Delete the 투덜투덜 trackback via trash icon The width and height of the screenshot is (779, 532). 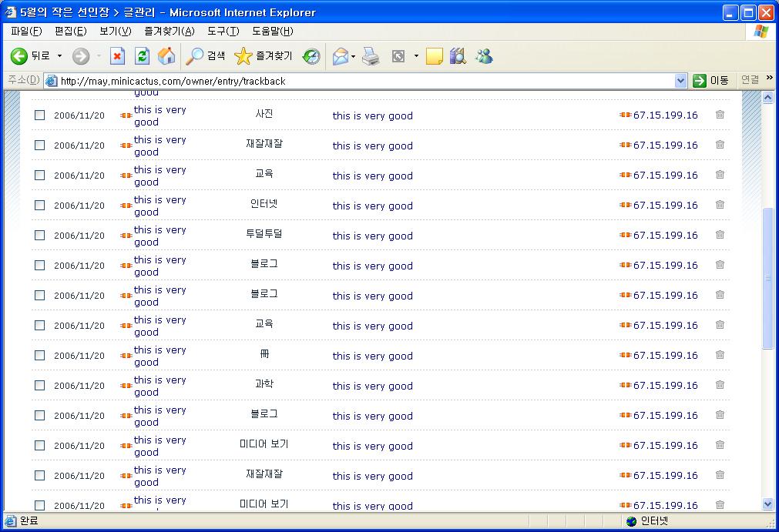pos(720,235)
